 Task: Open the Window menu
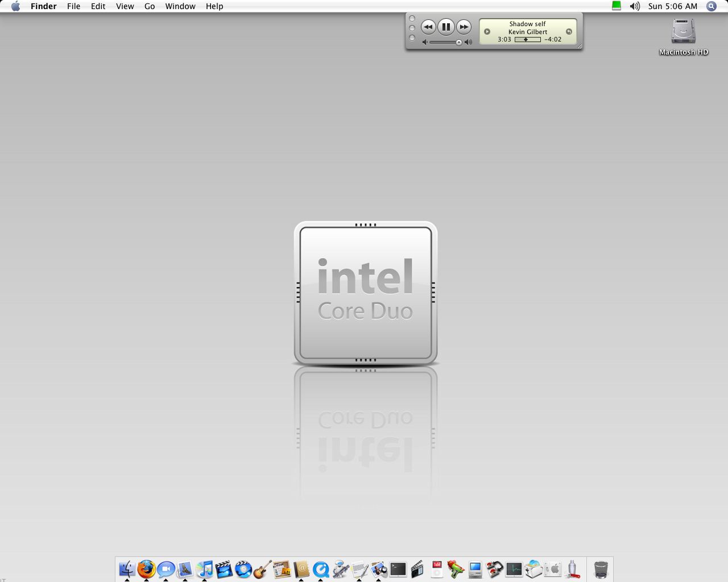point(180,6)
